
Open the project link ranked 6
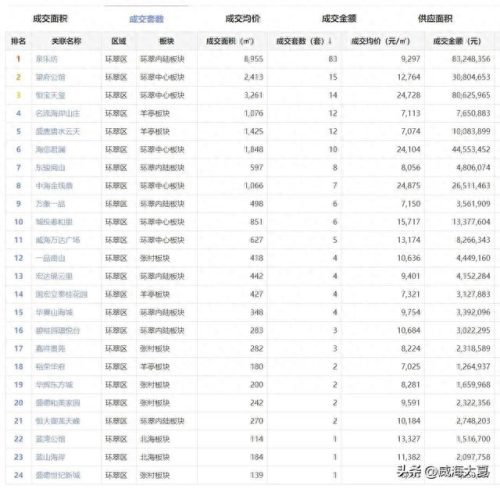tap(50, 149)
